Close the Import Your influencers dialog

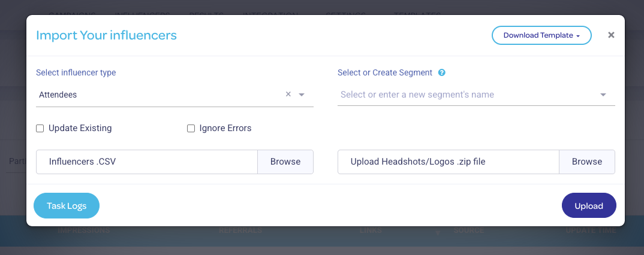coord(611,35)
